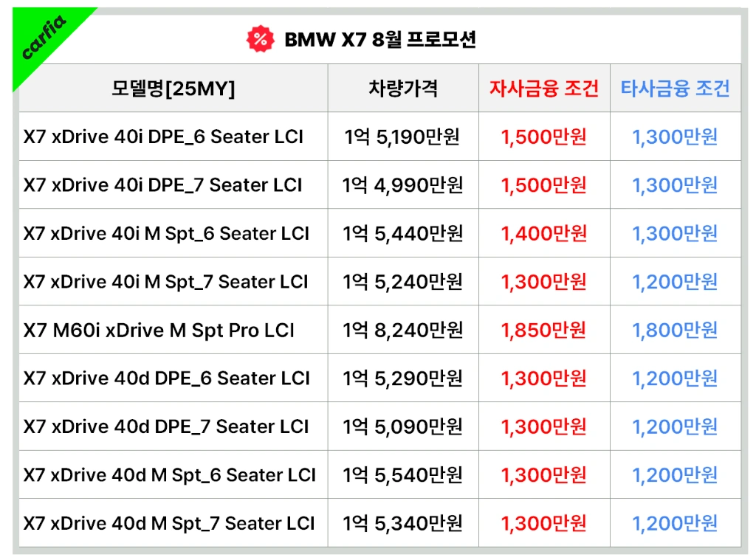Screen dimensions: 756x560
Task: Click red 1,500만원 in 40i DPE_7 Seater row
Action: point(544,185)
